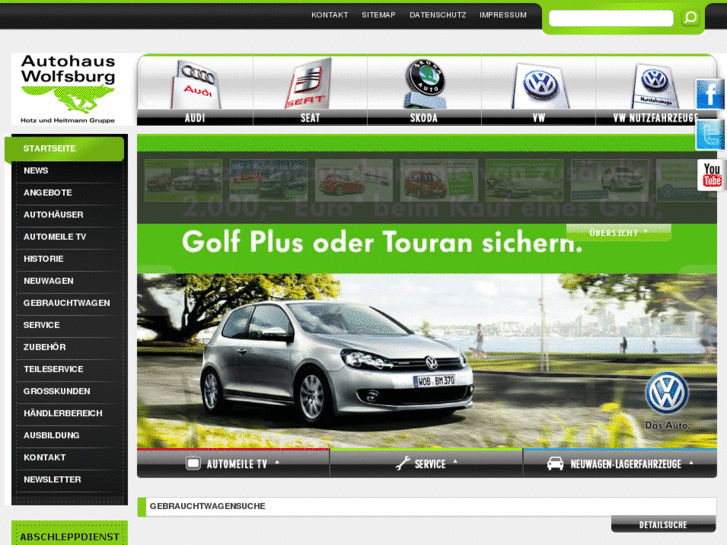Select the Seat brand logo
The image size is (727, 545).
(310, 84)
